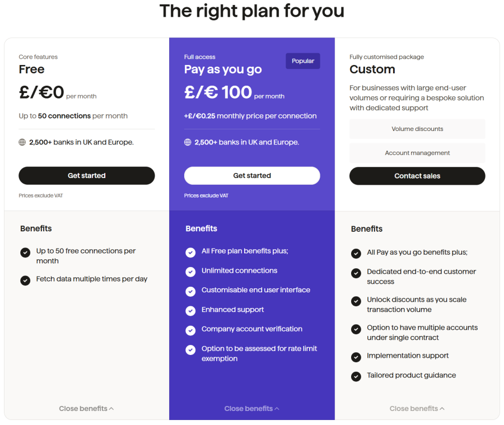Viewport: 504px width, 425px height.
Task: Click checkmark icon beside Enhanced support
Action: pos(190,311)
